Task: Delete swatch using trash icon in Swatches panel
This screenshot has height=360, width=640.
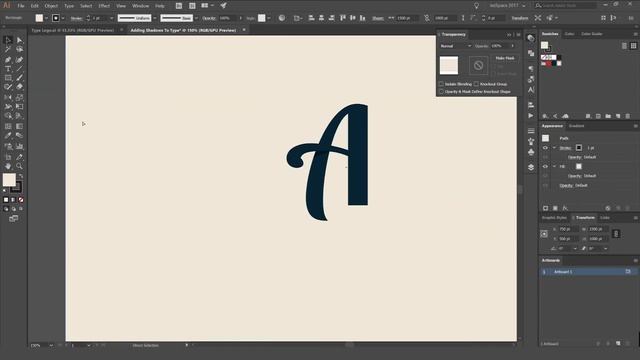Action: tap(628, 116)
